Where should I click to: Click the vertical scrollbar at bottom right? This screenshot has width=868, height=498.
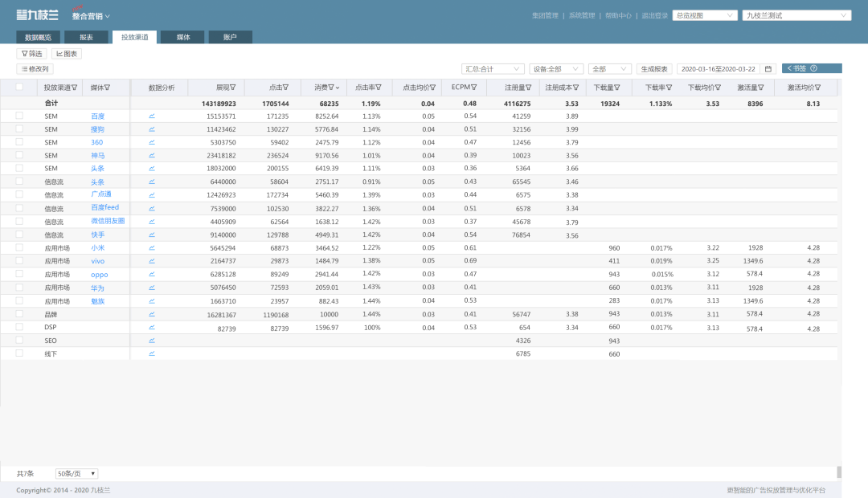(839, 472)
